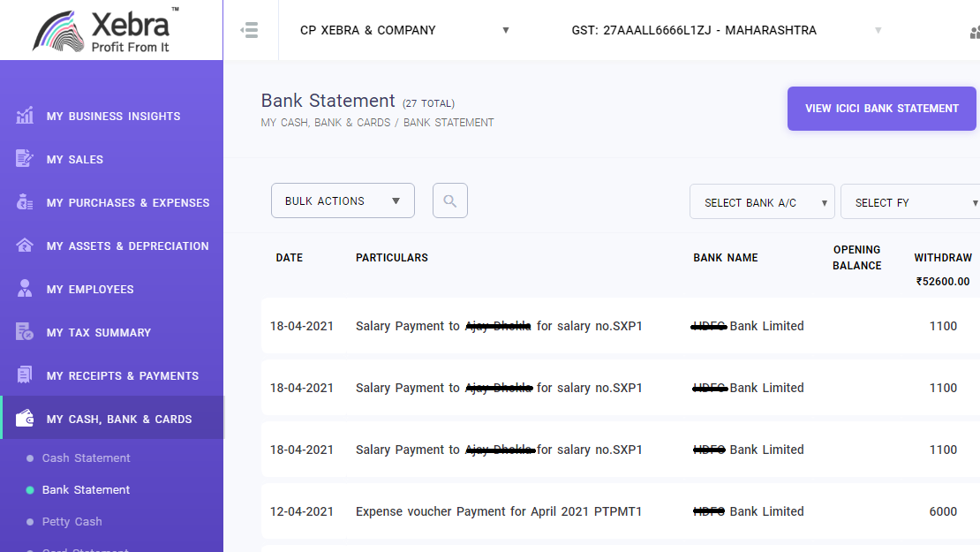Switch to Cash Statement in the sidebar
This screenshot has width=980, height=552.
point(86,458)
